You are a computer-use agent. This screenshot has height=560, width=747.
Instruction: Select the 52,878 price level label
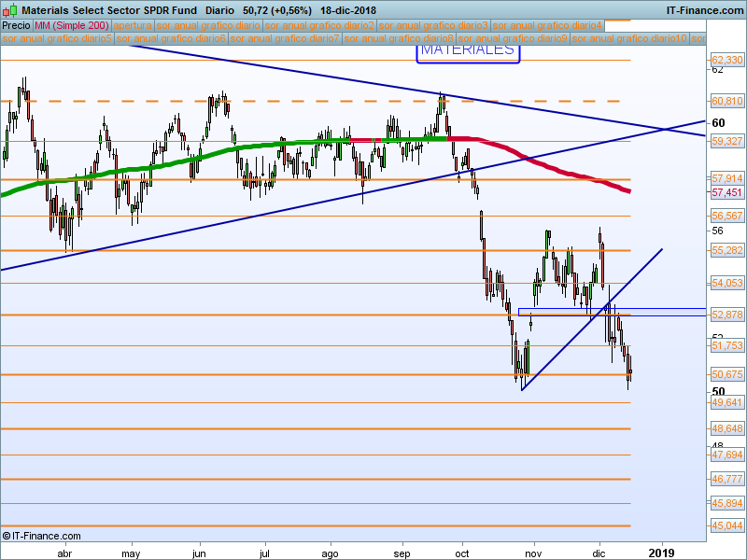[x=726, y=315]
